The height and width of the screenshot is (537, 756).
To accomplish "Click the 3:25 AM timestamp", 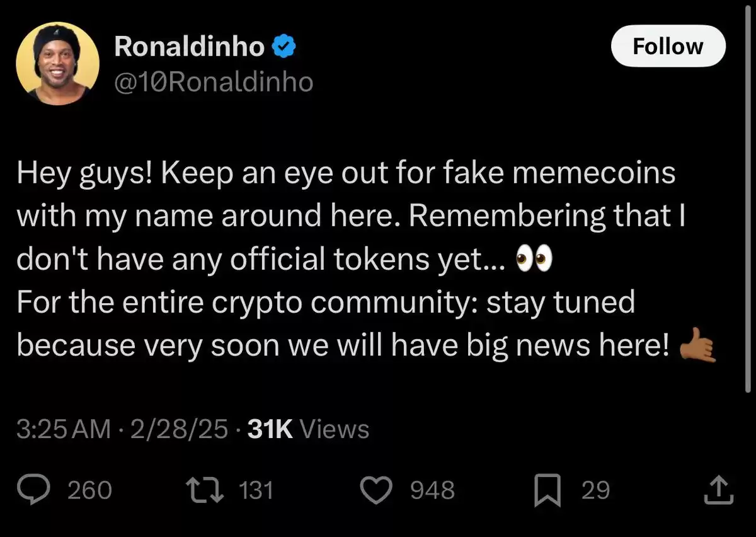I will (x=62, y=429).
